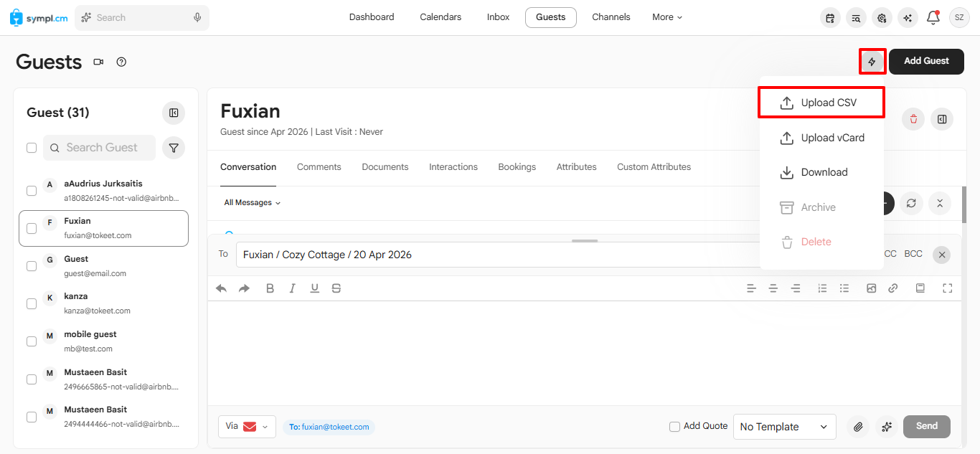Viewport: 980px width, 454px height.
Task: Toggle strikethrough formatting
Action: click(336, 288)
